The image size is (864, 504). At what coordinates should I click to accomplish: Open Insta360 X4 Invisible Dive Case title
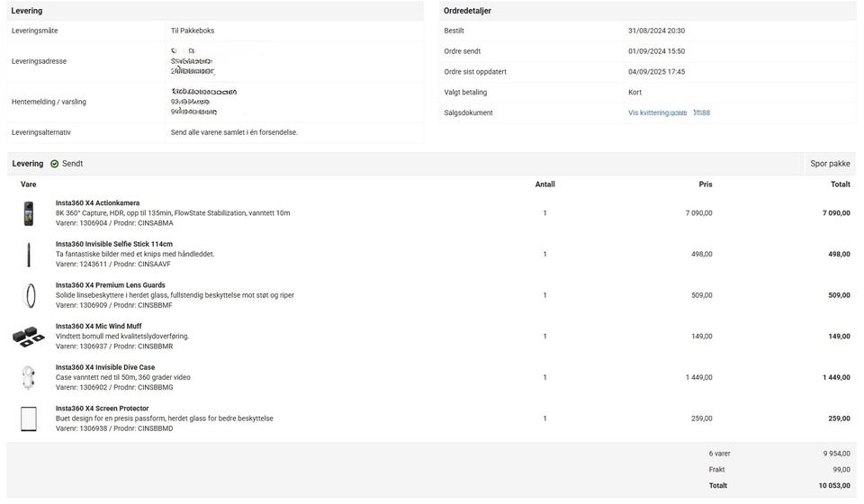105,367
